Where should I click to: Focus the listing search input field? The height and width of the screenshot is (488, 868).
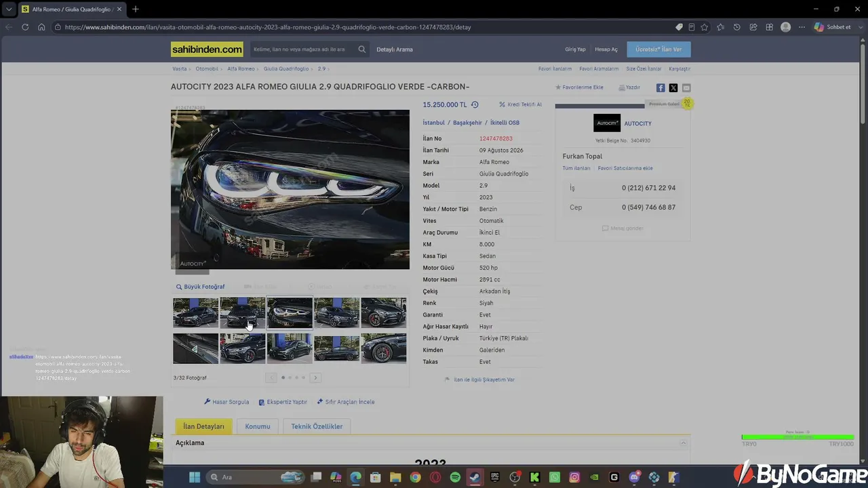pos(303,49)
